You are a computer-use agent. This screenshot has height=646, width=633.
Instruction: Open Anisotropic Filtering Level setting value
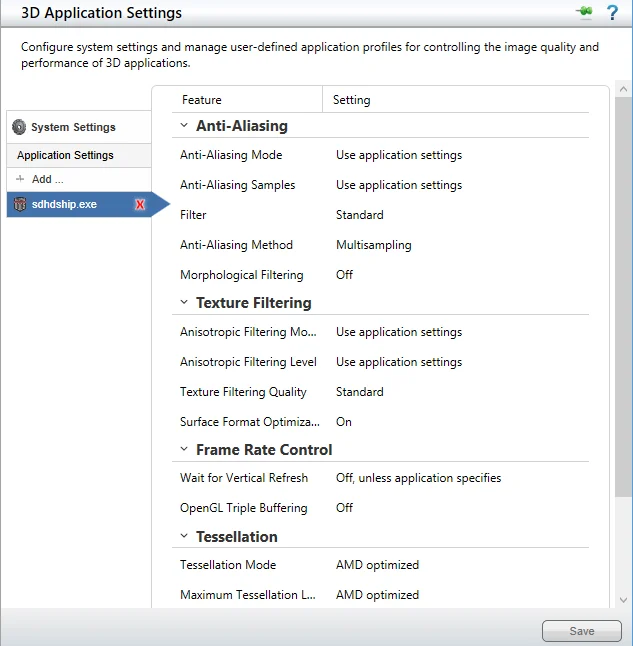point(399,362)
